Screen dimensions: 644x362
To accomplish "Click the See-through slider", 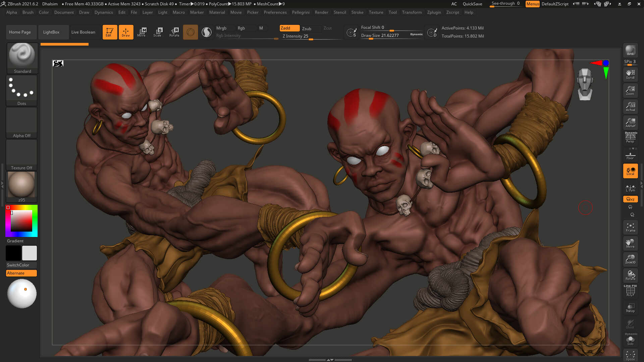I will [x=505, y=4].
